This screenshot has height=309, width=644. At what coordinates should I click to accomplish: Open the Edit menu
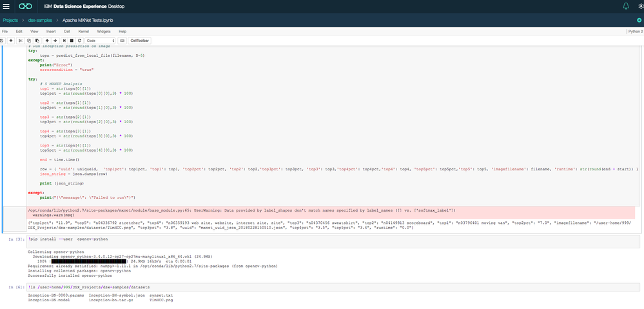[x=19, y=31]
